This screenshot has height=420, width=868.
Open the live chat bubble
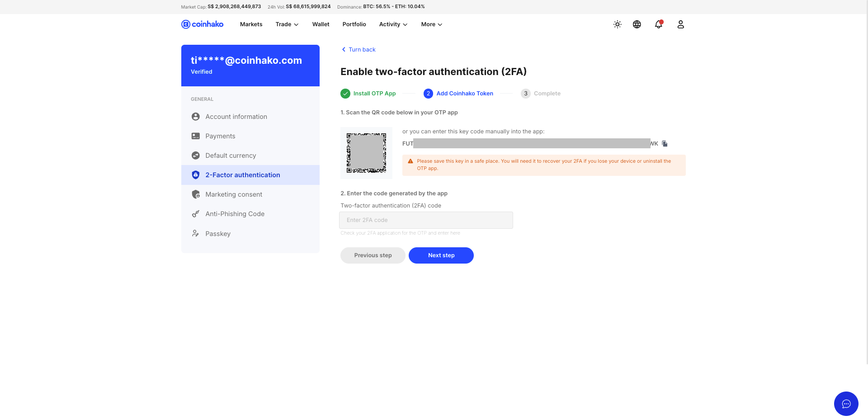tap(846, 404)
